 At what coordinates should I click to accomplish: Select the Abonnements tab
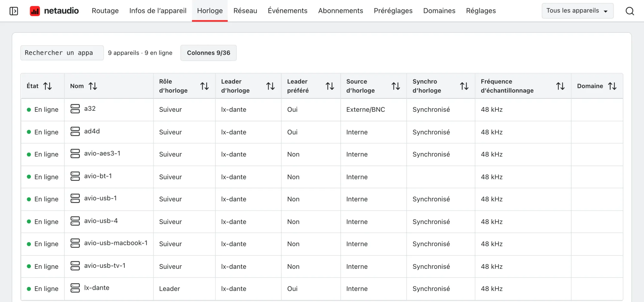pos(341,11)
